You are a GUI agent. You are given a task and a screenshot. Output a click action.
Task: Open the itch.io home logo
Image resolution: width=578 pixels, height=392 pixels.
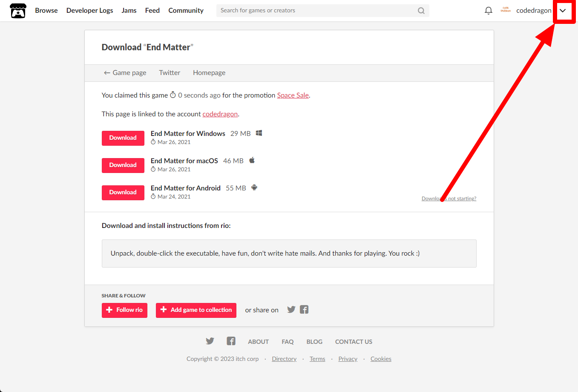coord(18,11)
